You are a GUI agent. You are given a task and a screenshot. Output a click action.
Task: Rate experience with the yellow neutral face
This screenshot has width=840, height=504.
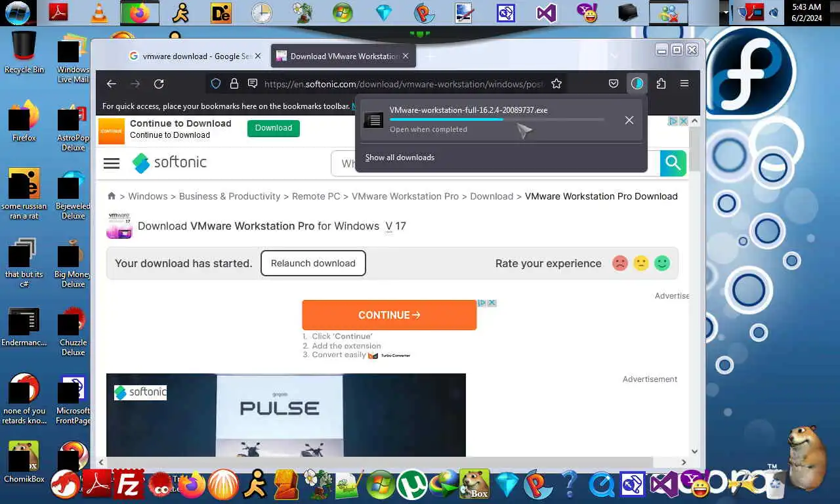(x=641, y=263)
